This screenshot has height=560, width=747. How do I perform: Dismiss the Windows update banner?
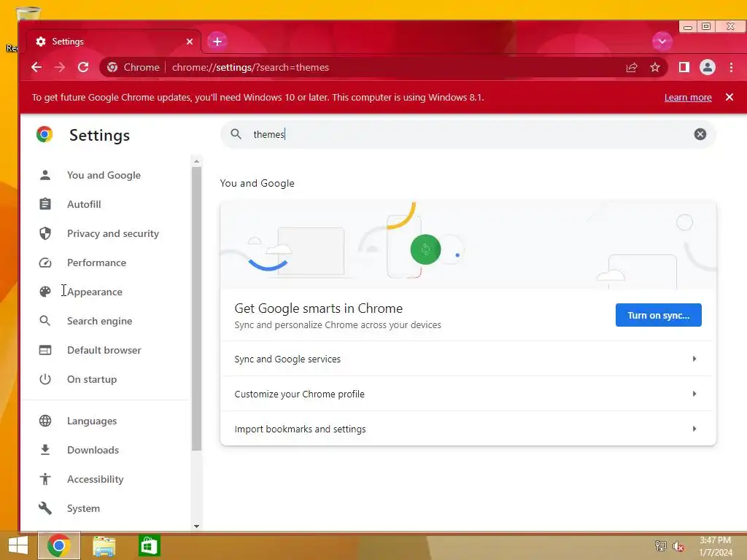729,97
